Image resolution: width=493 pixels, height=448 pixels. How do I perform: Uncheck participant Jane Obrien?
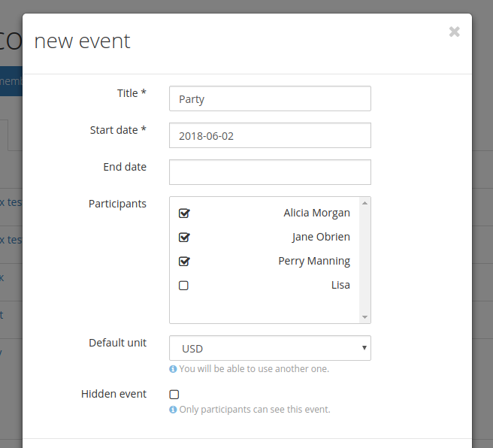pyautogui.click(x=184, y=238)
